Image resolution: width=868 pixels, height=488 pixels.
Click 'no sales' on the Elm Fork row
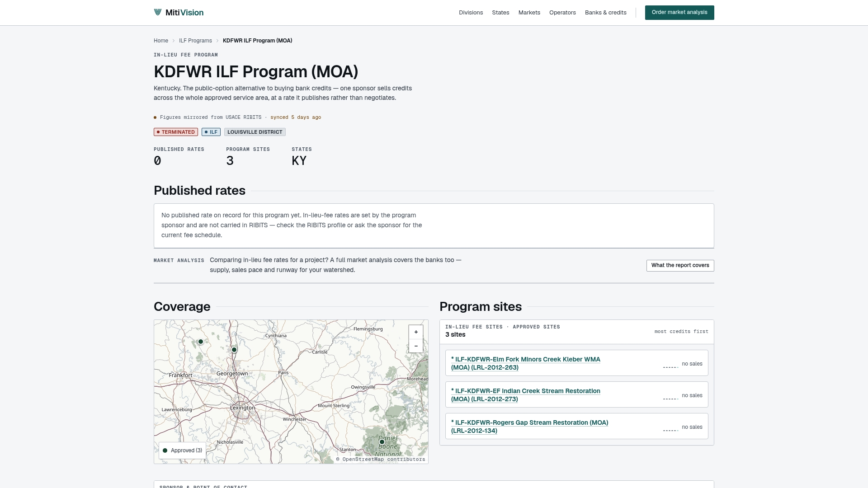[692, 364]
